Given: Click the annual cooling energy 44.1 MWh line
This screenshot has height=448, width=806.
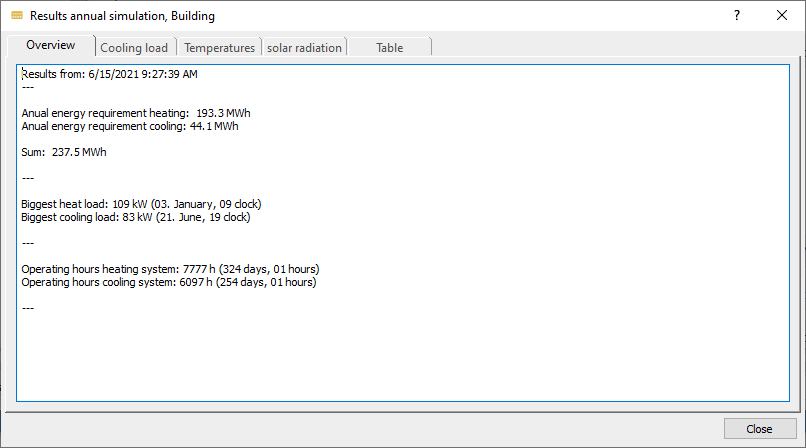Looking at the screenshot, I should [x=130, y=126].
